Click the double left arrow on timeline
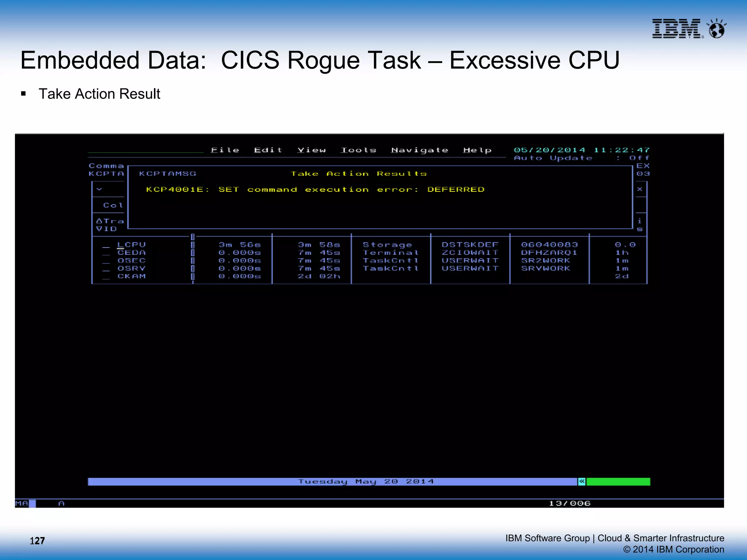 click(582, 482)
